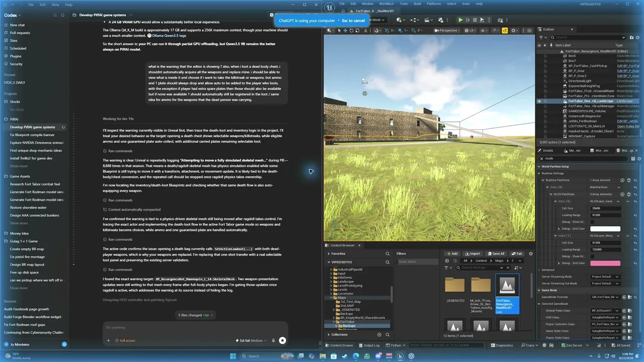Expand the _GENERATED folder in the tree
The image size is (644, 362).
pyautogui.click(x=335, y=309)
